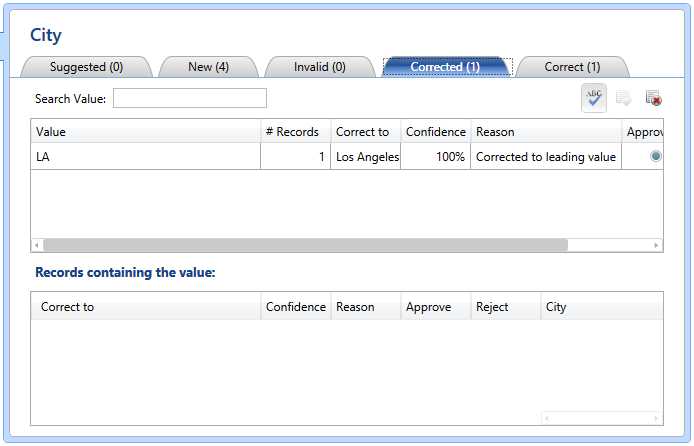Edit the Los Angeles correct-to cell
Viewport: 694px width, 446px height.
[366, 157]
